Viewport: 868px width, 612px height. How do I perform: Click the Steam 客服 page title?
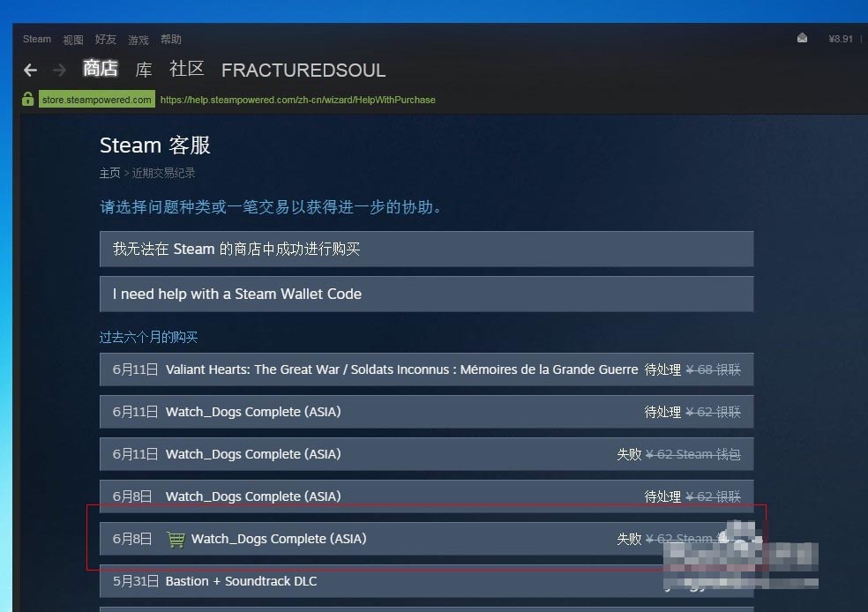pos(155,145)
